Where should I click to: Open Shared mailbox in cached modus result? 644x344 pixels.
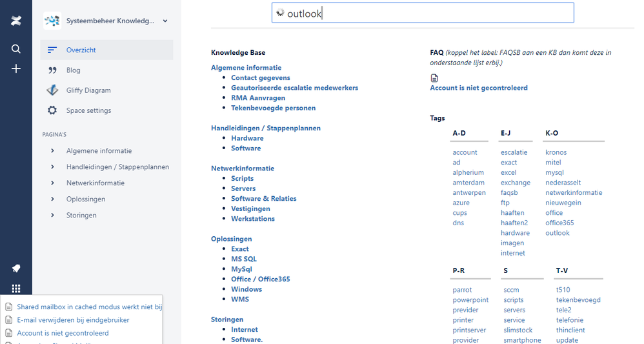[89, 307]
